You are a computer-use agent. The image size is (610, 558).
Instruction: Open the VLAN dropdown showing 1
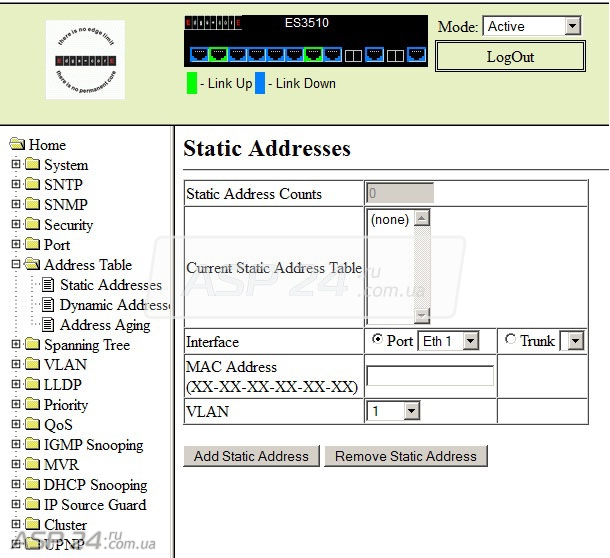coord(393,411)
